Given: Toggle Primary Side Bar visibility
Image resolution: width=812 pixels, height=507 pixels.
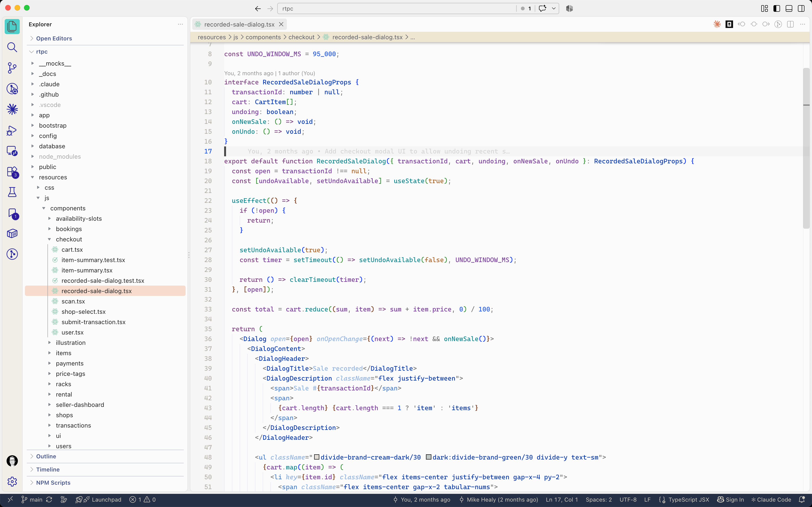Looking at the screenshot, I should click(777, 9).
